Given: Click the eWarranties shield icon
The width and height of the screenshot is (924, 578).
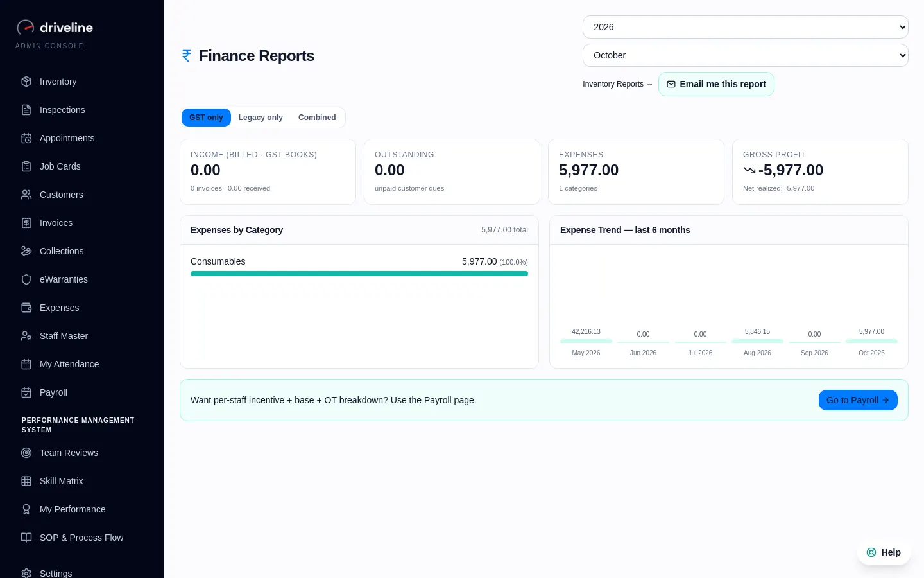Looking at the screenshot, I should [x=26, y=279].
